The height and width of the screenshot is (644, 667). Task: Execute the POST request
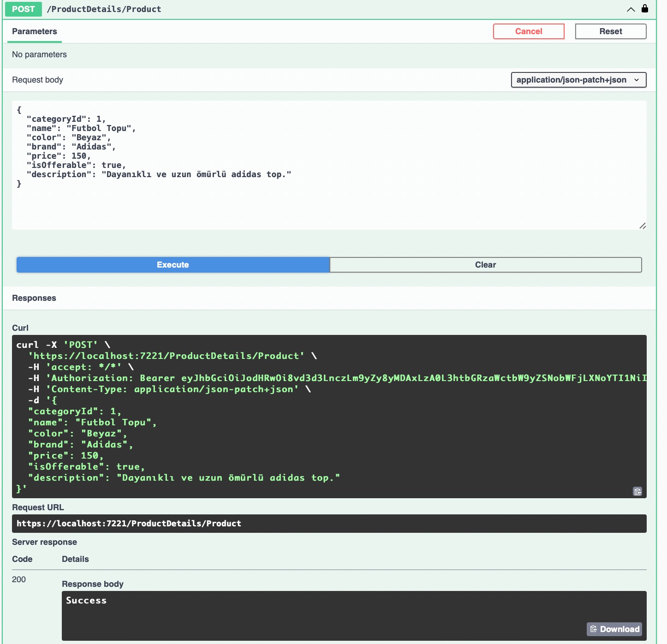[173, 265]
